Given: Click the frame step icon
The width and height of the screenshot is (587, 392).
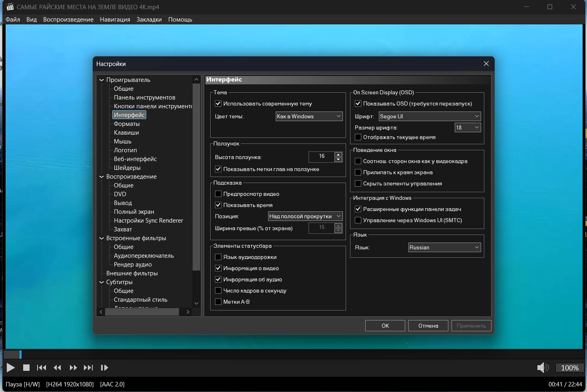Looking at the screenshot, I should (104, 368).
